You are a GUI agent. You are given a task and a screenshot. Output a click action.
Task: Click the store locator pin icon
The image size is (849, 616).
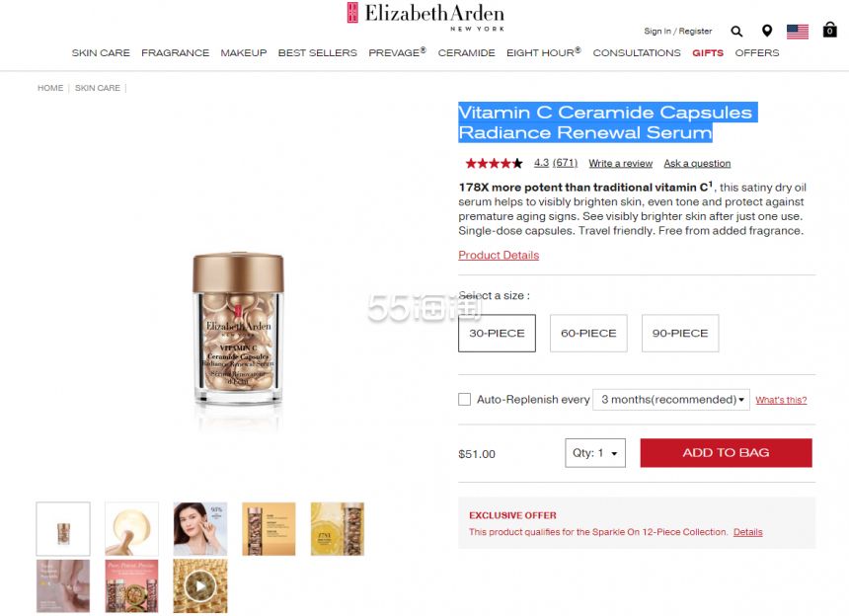tap(767, 31)
